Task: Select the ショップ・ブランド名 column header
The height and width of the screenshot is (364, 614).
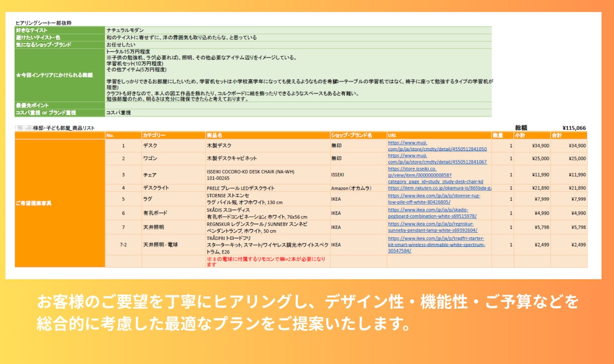Action: tap(358, 135)
